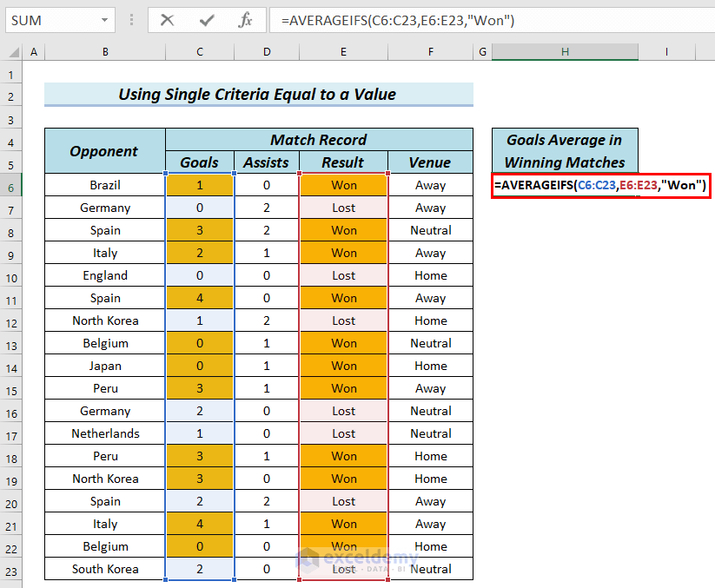The width and height of the screenshot is (715, 588).
Task: Select column B header
Action: click(x=104, y=51)
